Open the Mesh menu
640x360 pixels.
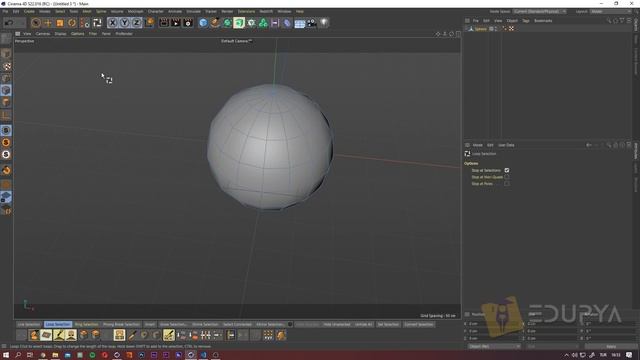click(x=87, y=11)
